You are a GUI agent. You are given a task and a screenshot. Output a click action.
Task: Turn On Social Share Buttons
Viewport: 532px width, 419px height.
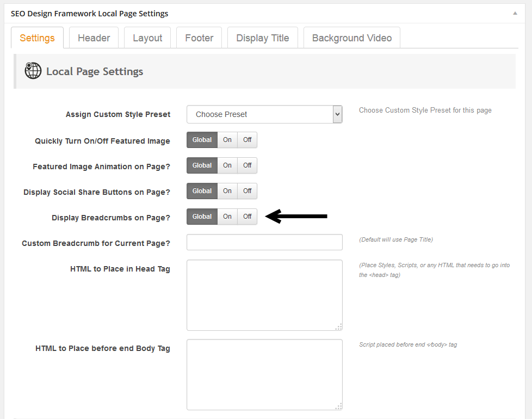pos(227,191)
